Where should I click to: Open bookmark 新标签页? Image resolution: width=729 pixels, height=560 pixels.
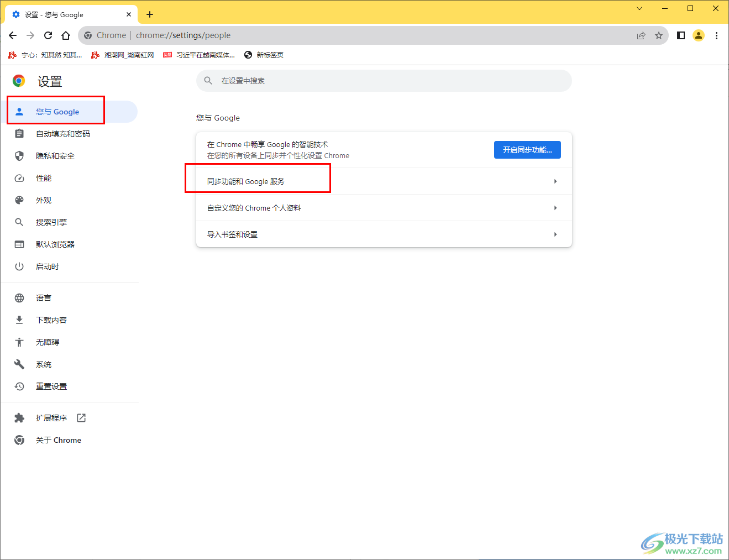264,55
